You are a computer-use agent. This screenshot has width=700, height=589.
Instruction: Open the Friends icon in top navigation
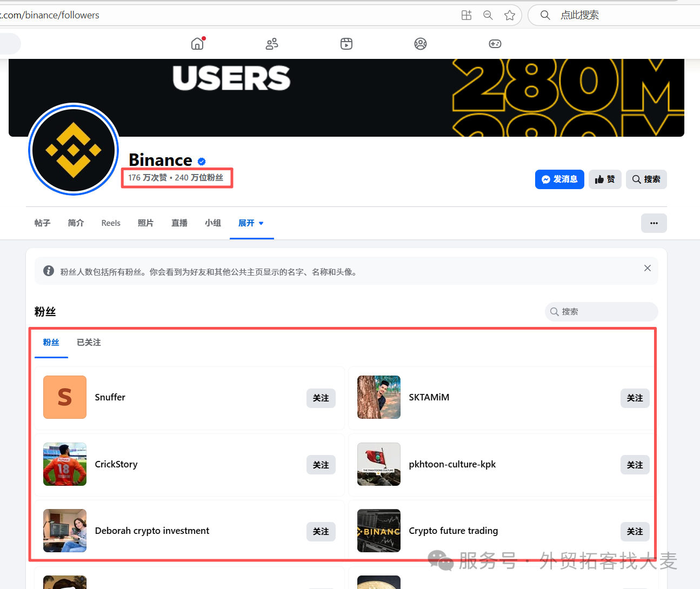[272, 44]
